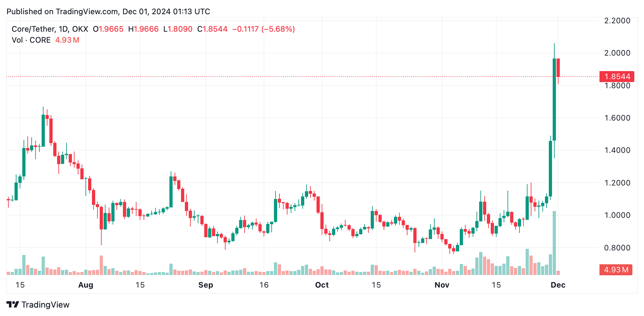Click the TradingView logo icon
This screenshot has height=316, width=644.
pyautogui.click(x=13, y=304)
